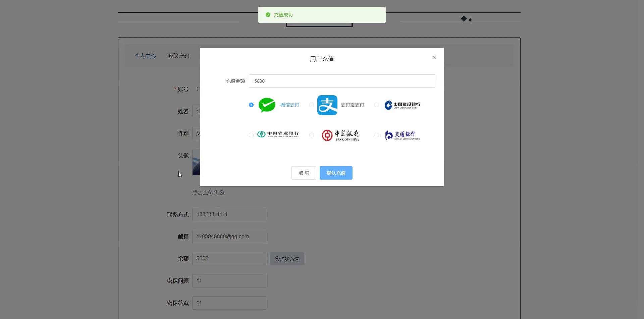Click the Agricultural Bank of China logo
Image resolution: width=644 pixels, height=319 pixels.
coord(278,134)
